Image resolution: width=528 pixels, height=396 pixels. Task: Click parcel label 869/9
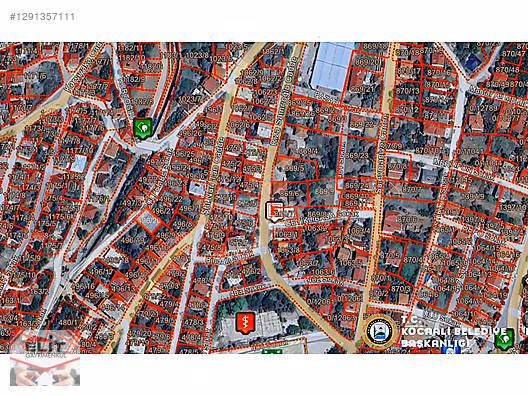[325, 192]
